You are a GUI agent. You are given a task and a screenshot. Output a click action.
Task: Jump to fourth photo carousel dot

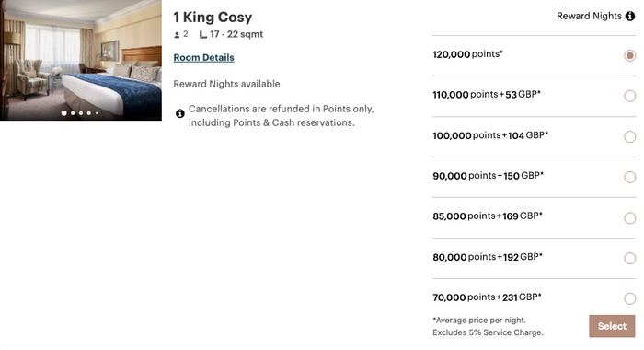pos(88,113)
